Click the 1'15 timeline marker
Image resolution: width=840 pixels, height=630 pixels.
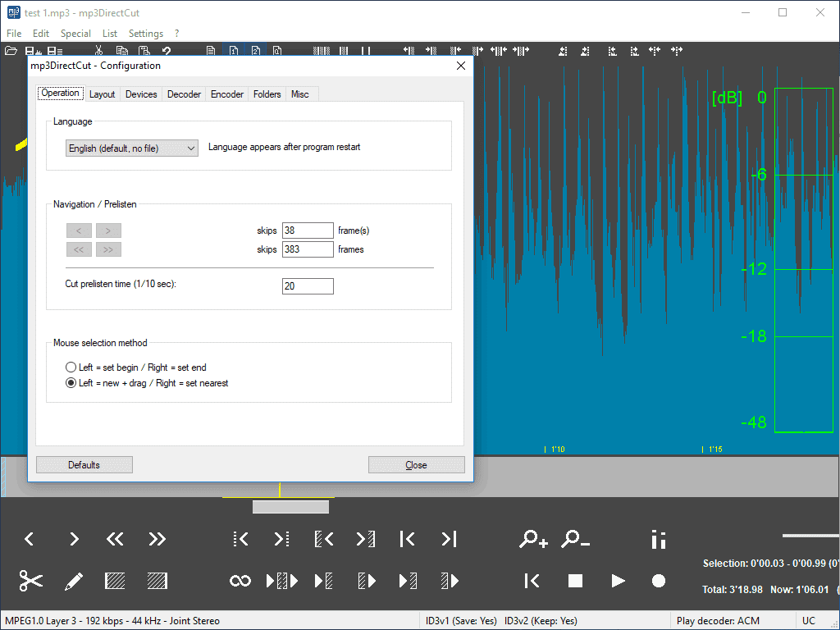(x=713, y=450)
